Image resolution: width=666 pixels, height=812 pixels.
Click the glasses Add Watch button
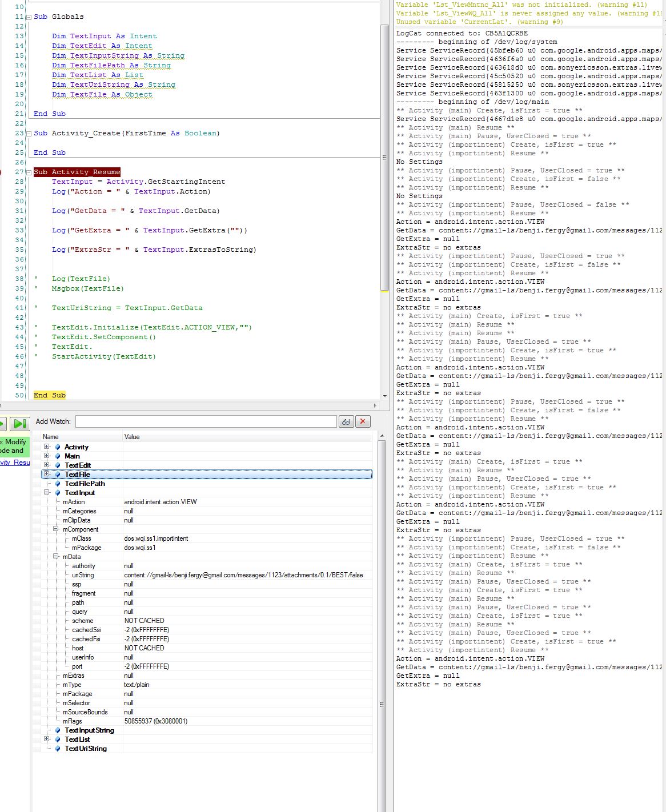coord(346,421)
